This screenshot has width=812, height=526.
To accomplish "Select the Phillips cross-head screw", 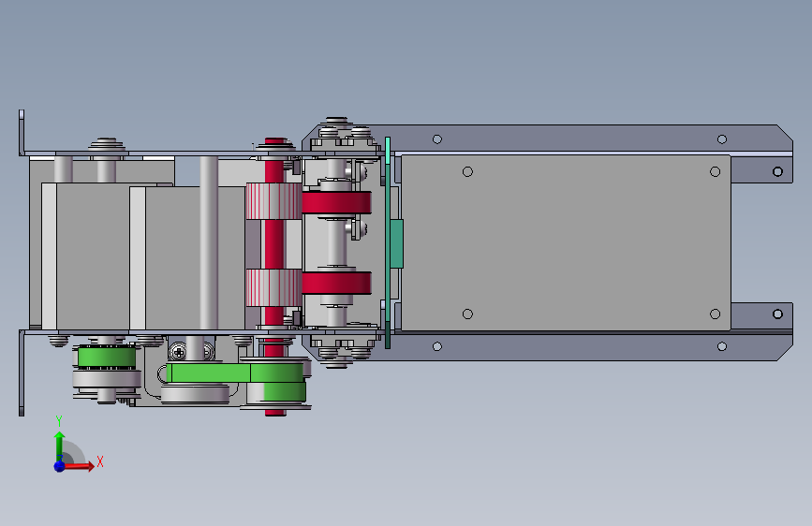I will [179, 353].
